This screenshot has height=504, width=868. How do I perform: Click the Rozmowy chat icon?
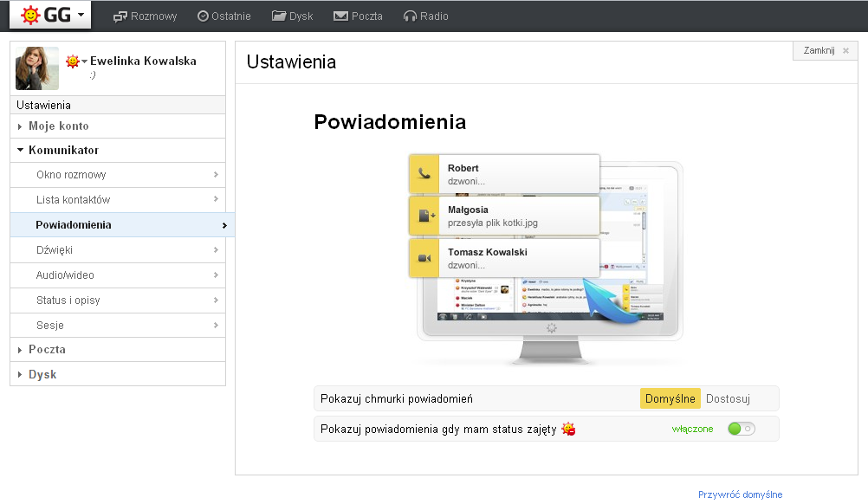(120, 16)
